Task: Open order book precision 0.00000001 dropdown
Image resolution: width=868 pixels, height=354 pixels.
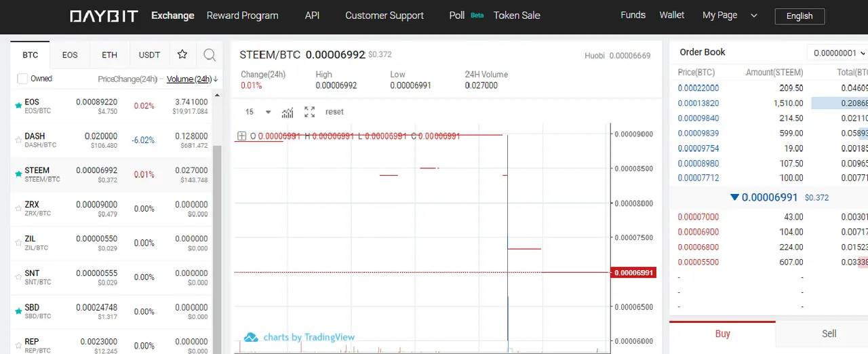Action: (x=838, y=53)
